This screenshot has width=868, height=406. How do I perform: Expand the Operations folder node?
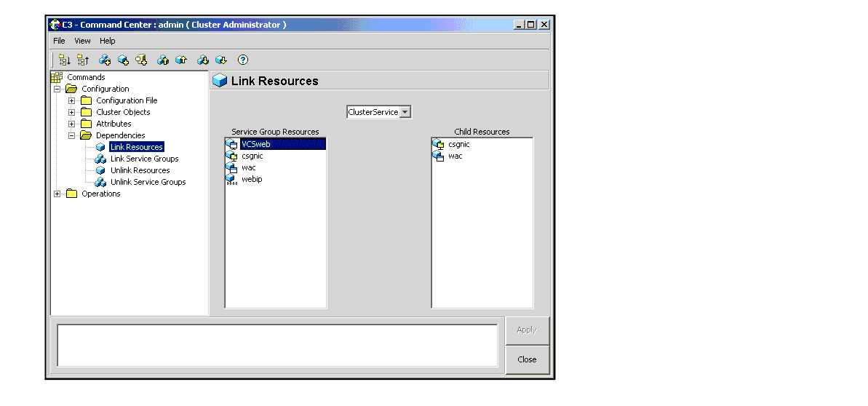click(57, 194)
